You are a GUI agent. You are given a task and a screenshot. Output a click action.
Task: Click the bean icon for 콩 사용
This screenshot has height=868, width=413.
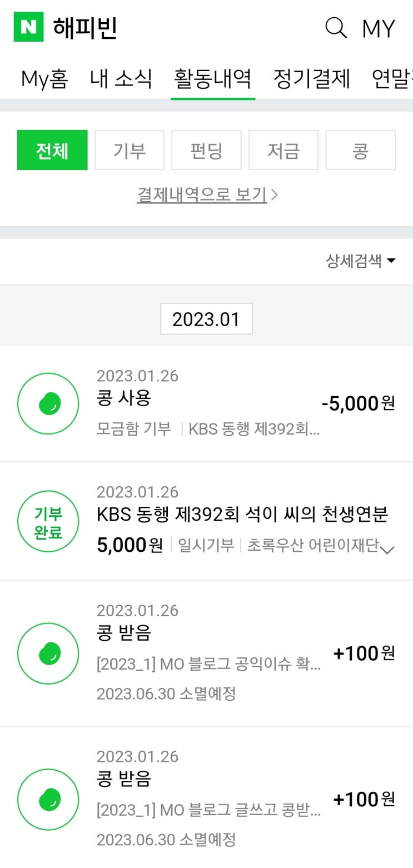pyautogui.click(x=48, y=403)
